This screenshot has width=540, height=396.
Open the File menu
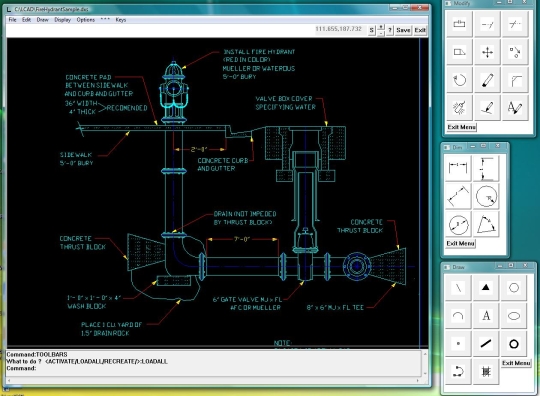click(12, 20)
